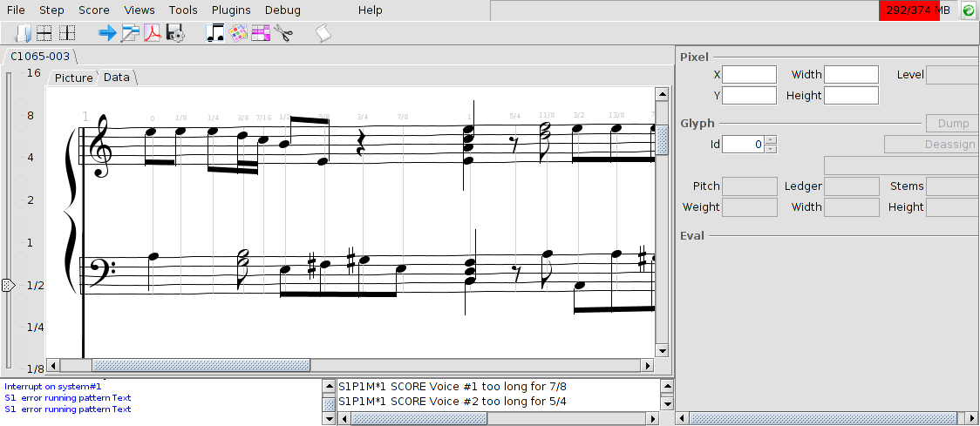Click the score vertical scrollbar thumb

(662, 140)
